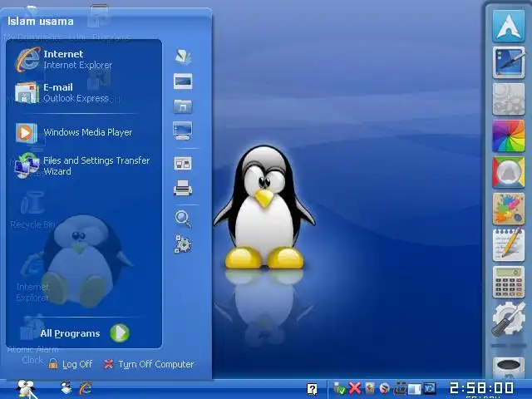Open the Chromium-style browser icon in dock
532x399 pixels.
(x=508, y=172)
